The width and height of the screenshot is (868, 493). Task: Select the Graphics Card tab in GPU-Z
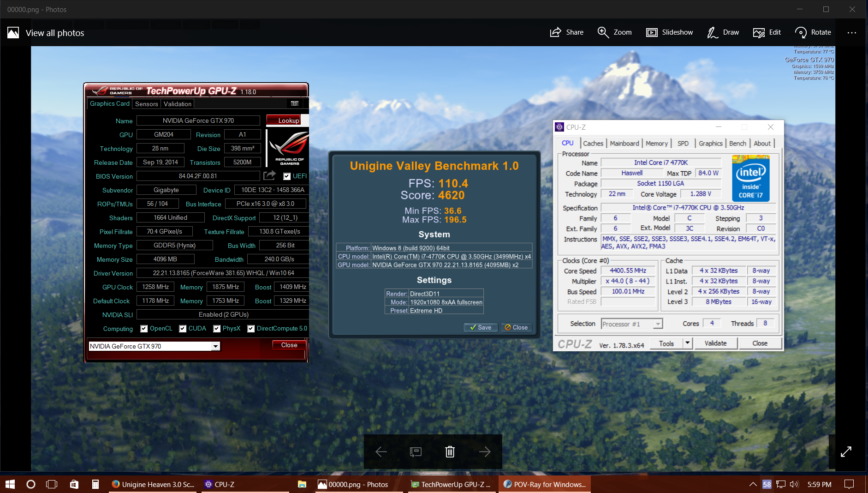(x=110, y=103)
